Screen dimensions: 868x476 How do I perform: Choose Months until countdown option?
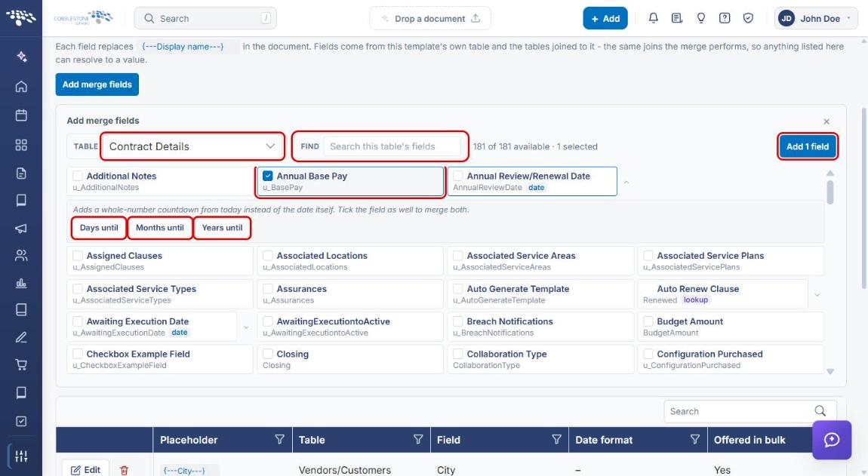pyautogui.click(x=160, y=228)
